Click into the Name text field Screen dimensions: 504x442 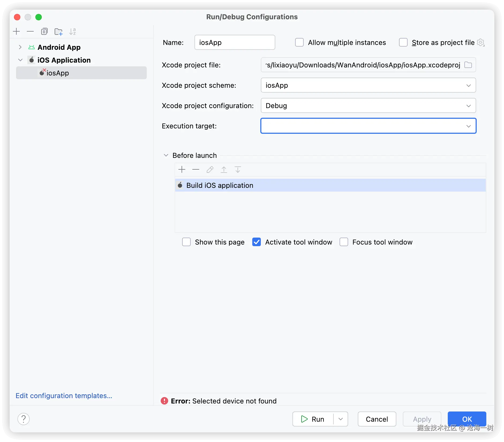pyautogui.click(x=235, y=43)
